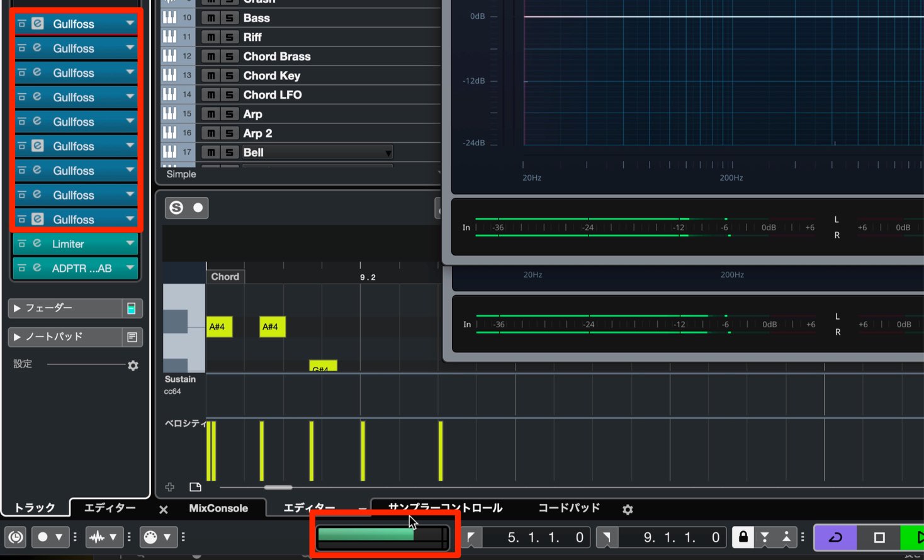Open the Limiter plugin editor
The width and height of the screenshot is (924, 560).
[37, 244]
